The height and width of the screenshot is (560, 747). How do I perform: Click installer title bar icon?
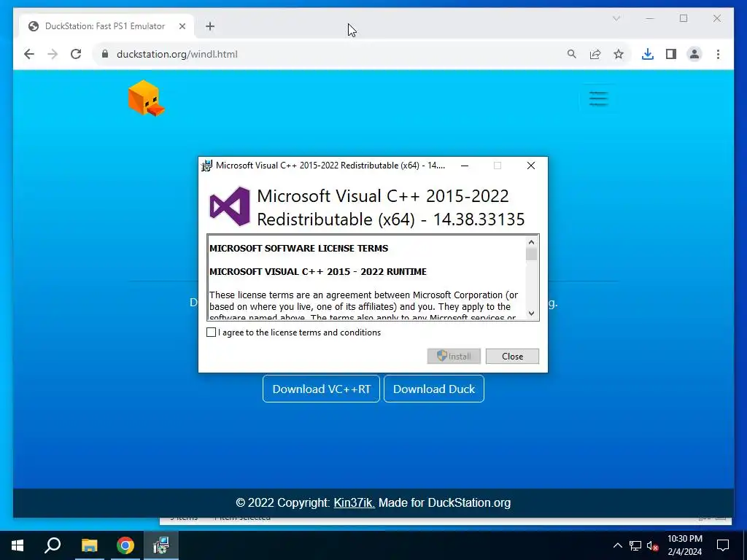pos(206,166)
